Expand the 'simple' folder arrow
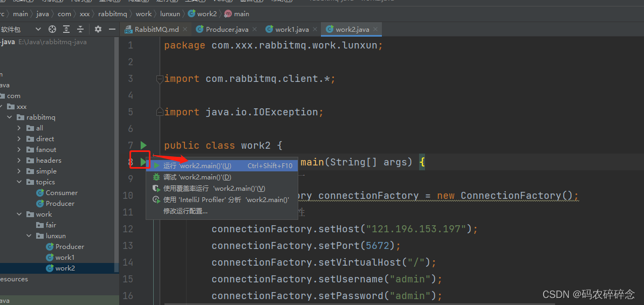 [x=19, y=171]
